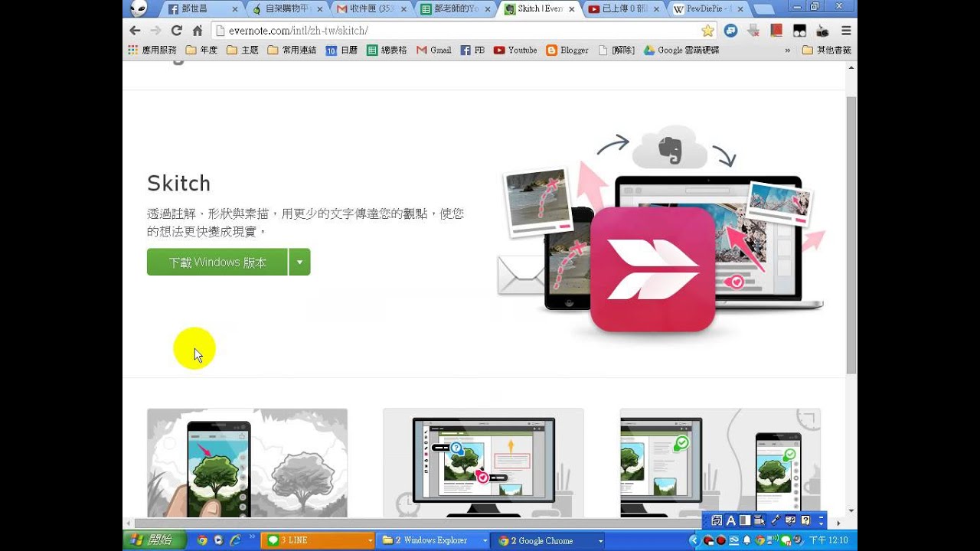Expand hidden system tray icons
Image resolution: width=980 pixels, height=551 pixels.
click(694, 540)
